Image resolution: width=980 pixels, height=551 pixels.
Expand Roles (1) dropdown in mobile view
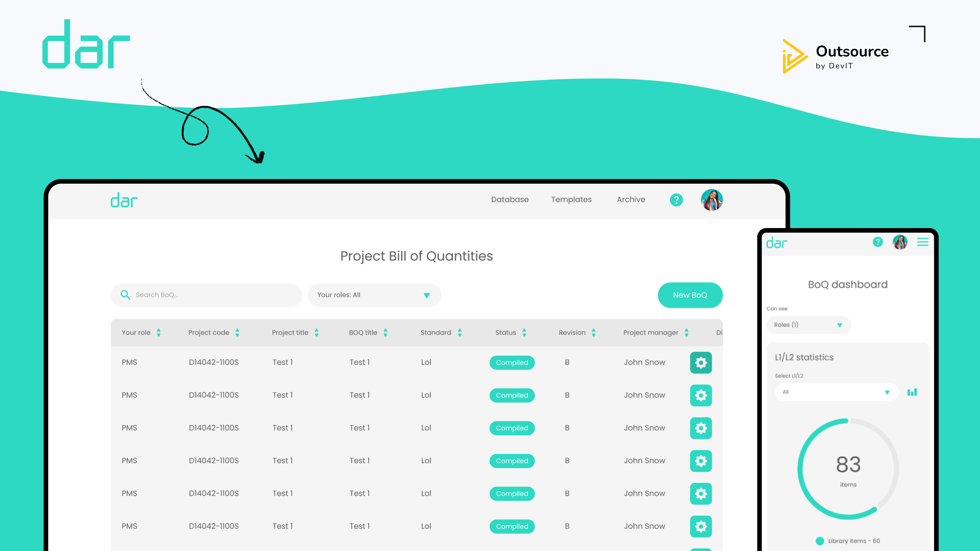coord(808,325)
